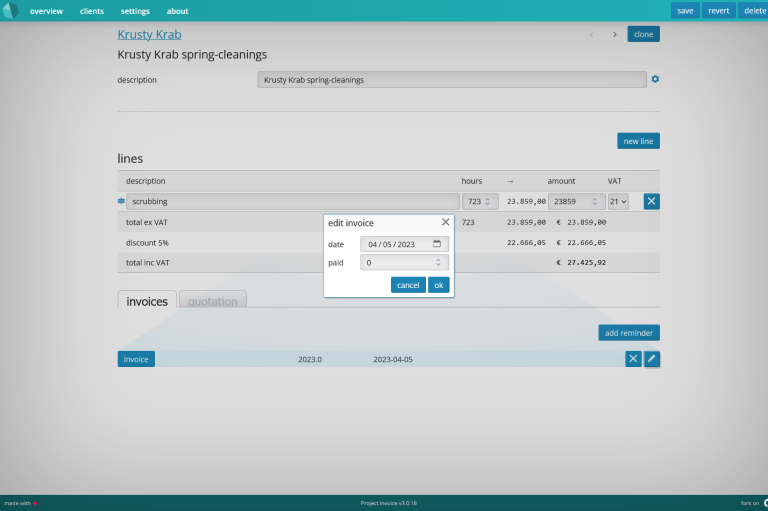
Task: Close the edit invoice dialog
Action: coord(445,222)
